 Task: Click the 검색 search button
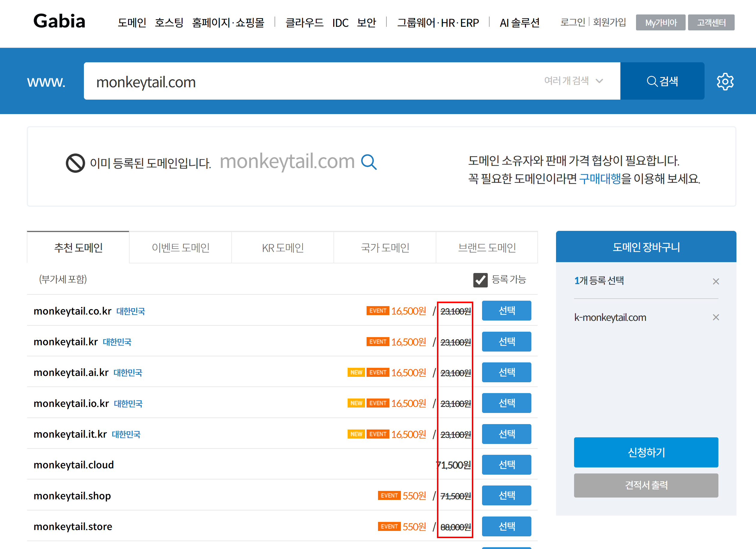(x=662, y=81)
